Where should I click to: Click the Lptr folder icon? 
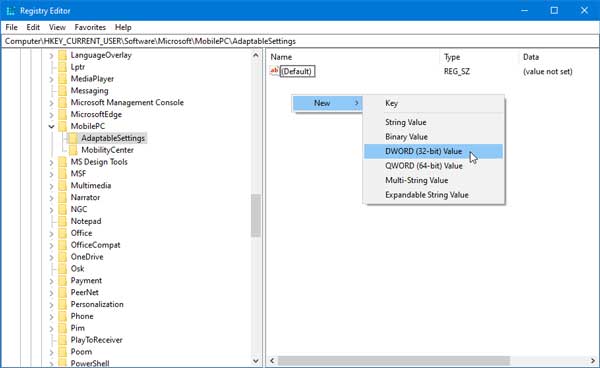point(62,67)
